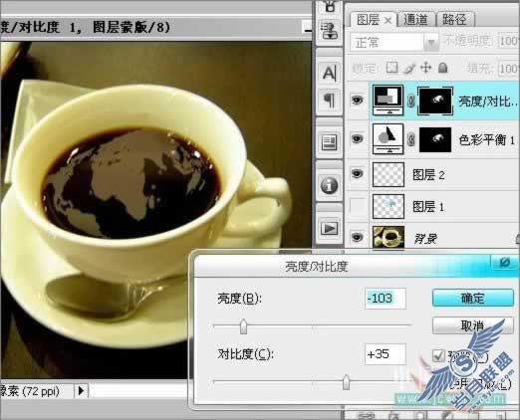520x420 pixels.
Task: Select 图层 1 thumbnail
Action: click(x=389, y=206)
